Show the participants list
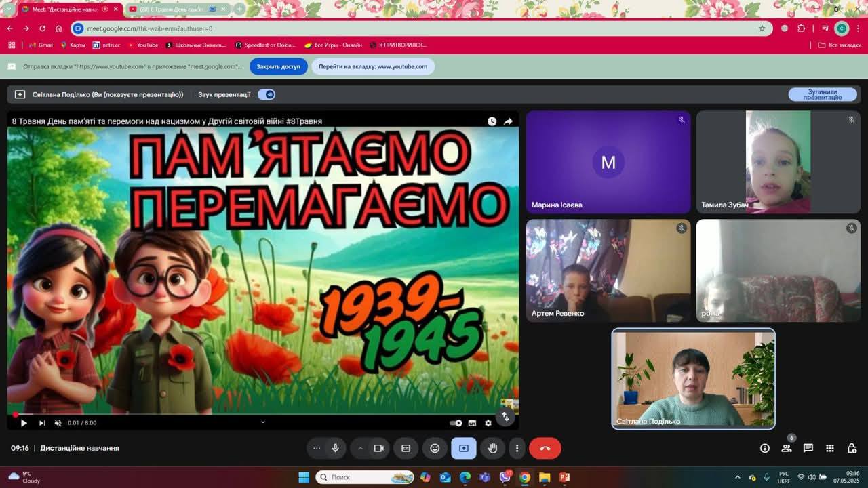The image size is (868, 488). tap(786, 448)
